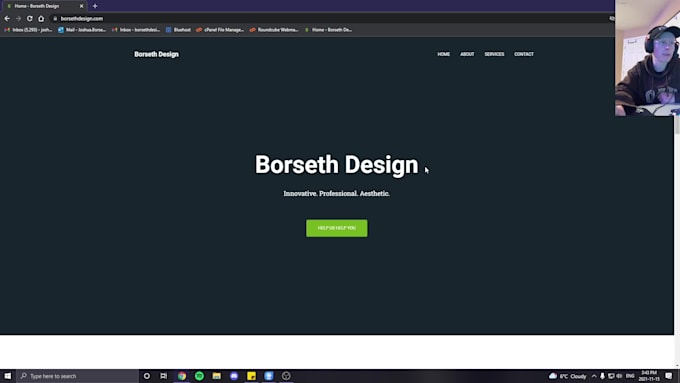Open Task View on the taskbar
680x383 pixels.
pos(163,376)
